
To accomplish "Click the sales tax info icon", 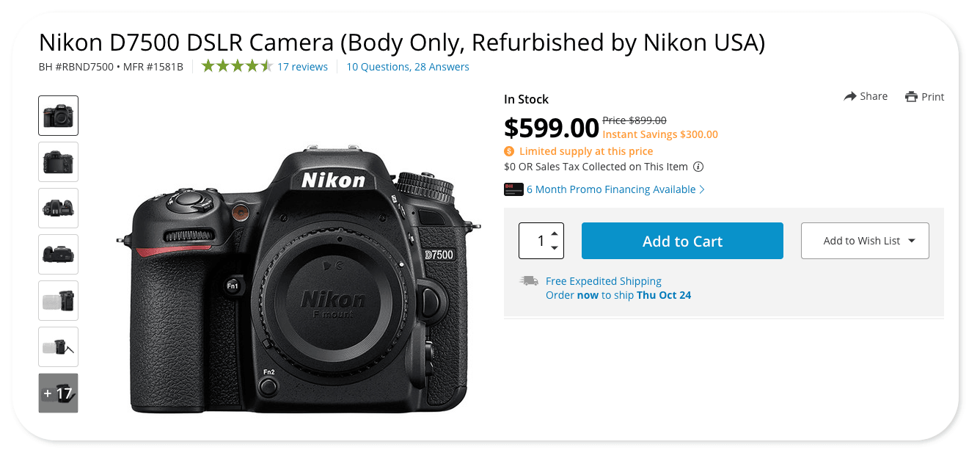I will click(698, 167).
